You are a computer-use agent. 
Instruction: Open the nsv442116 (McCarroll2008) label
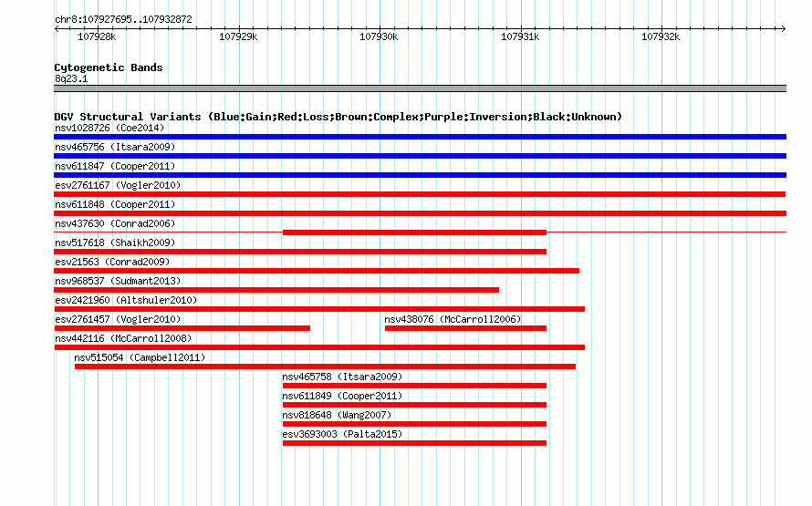click(123, 338)
